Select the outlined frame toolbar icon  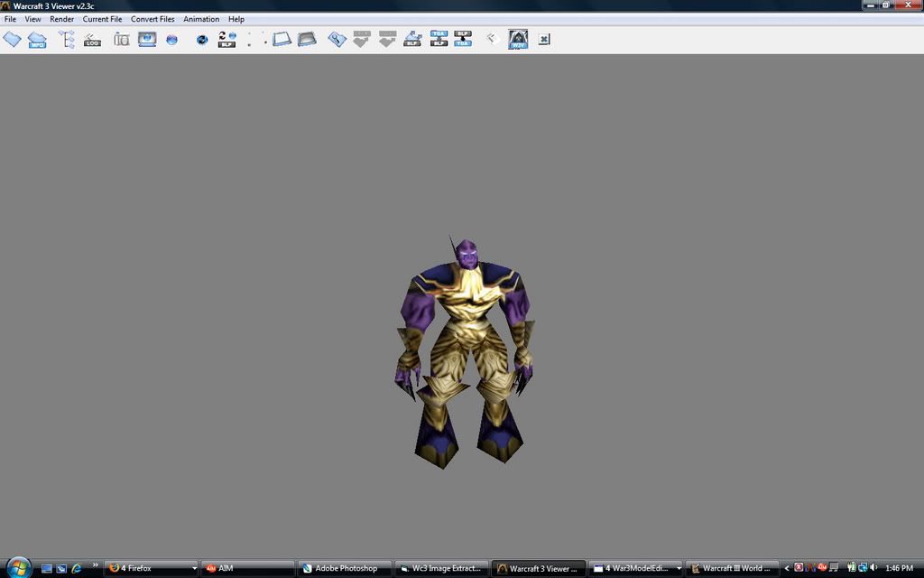click(282, 40)
